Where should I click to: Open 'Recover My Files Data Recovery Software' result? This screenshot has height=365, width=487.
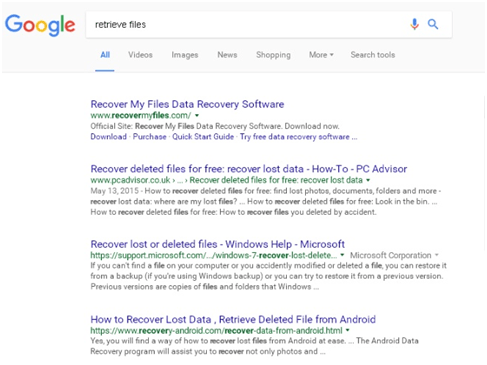point(187,104)
